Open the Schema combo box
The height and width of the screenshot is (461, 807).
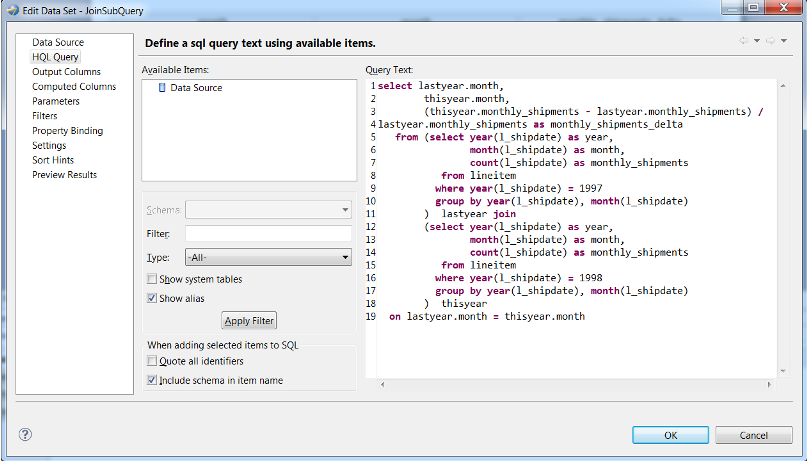[268, 210]
